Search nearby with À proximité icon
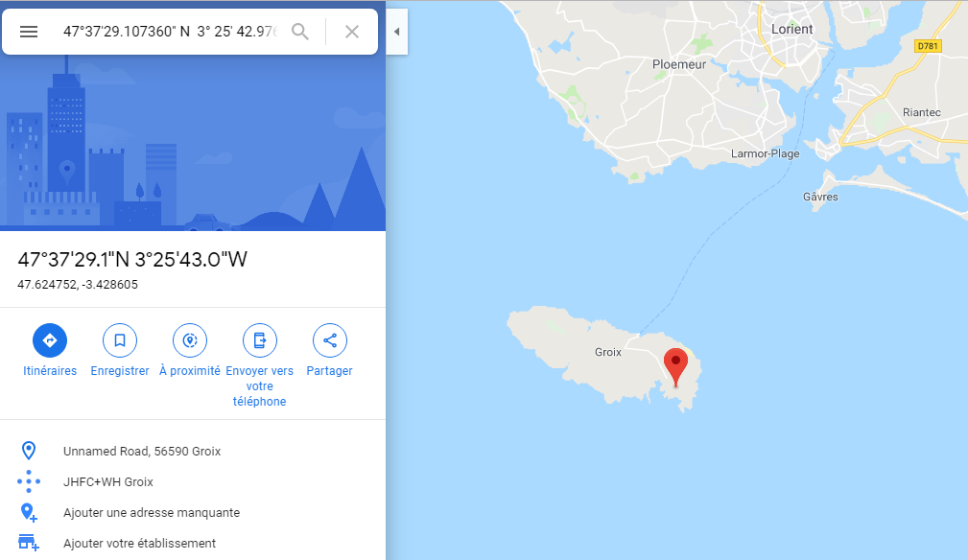This screenshot has height=560, width=968. click(x=190, y=340)
